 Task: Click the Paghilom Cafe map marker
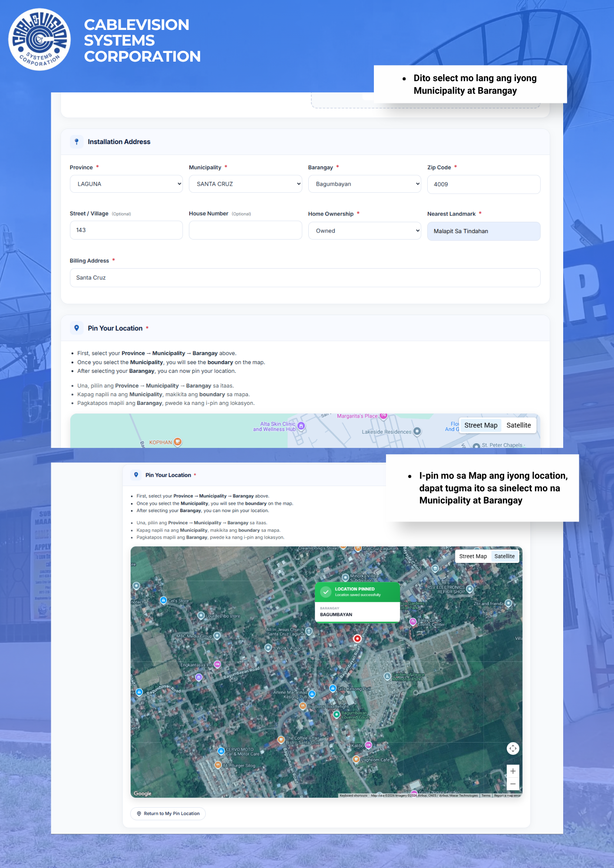tap(356, 759)
